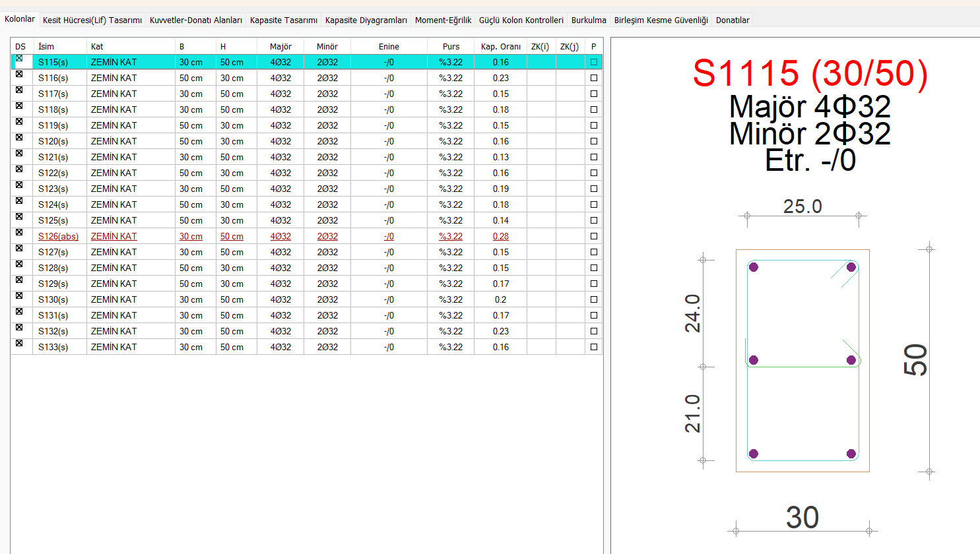This screenshot has height=554, width=980.
Task: Select the S130(s) column row
Action: (53, 299)
